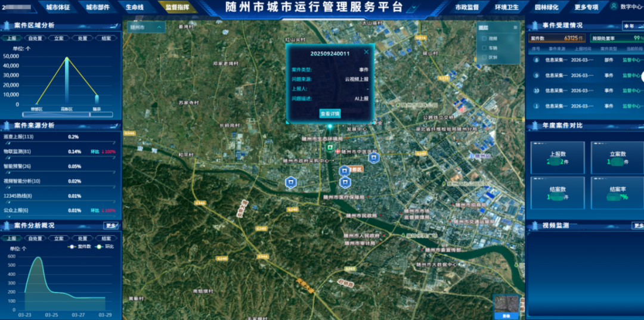Go to the 市政监督 tab
Viewport: 644px width, 320px height.
pyautogui.click(x=467, y=7)
